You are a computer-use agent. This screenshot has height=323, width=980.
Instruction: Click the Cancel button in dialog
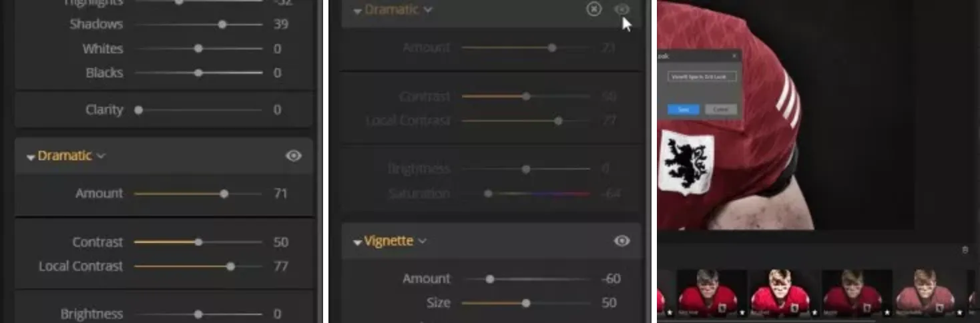[720, 109]
